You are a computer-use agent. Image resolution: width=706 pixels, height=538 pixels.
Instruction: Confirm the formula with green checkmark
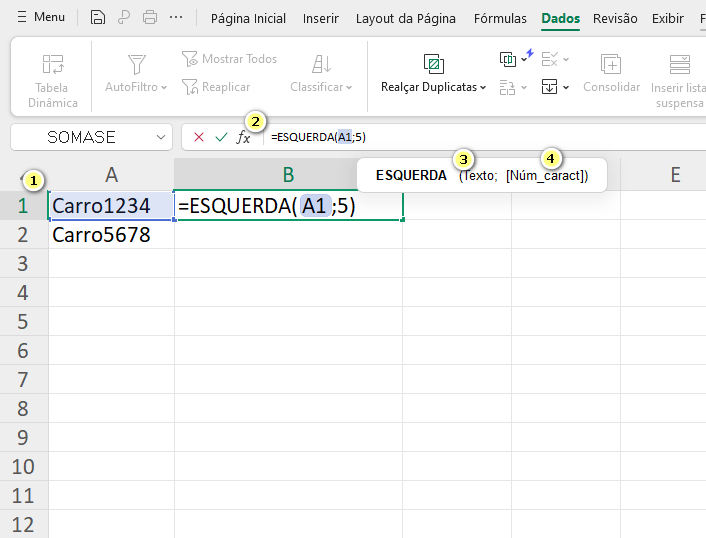(221, 137)
